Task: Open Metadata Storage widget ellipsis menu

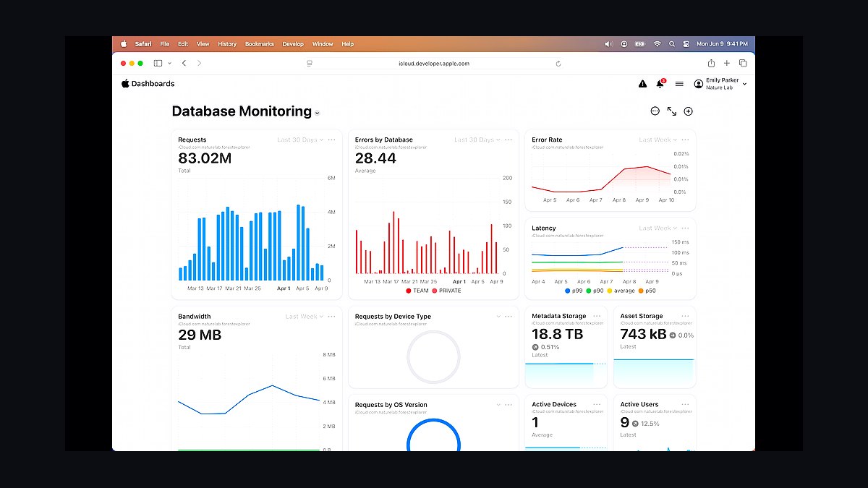Action: pyautogui.click(x=597, y=316)
